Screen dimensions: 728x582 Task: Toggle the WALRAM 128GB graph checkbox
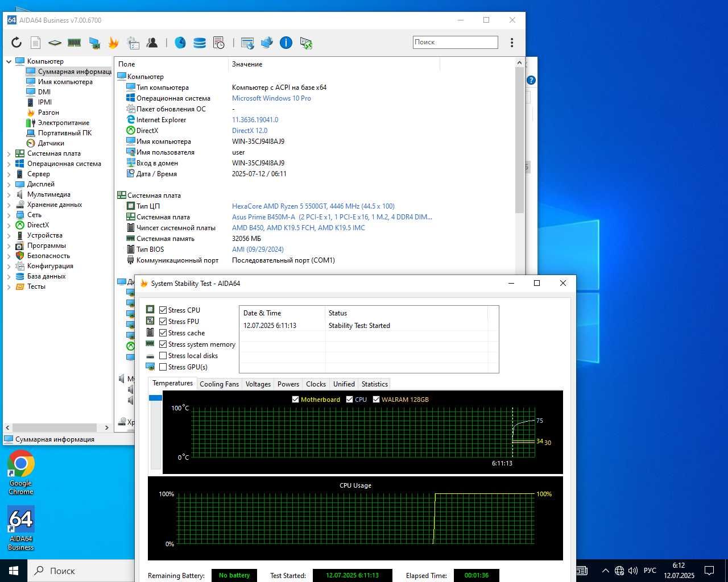pyautogui.click(x=376, y=400)
